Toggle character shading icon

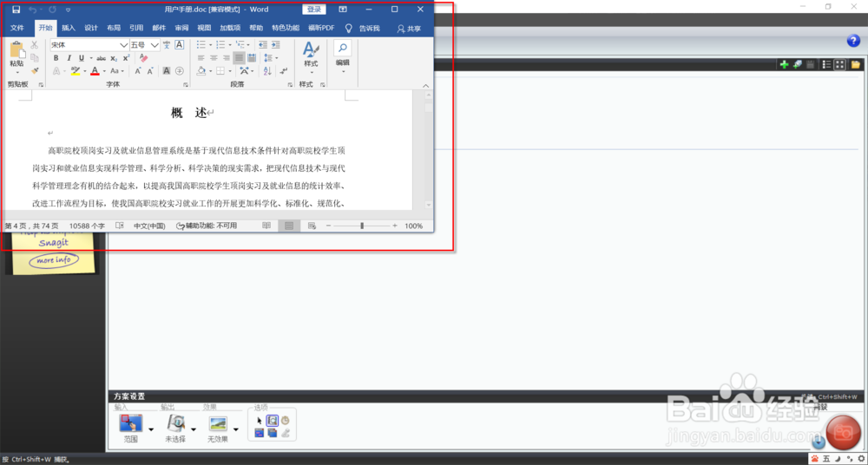[x=166, y=71]
